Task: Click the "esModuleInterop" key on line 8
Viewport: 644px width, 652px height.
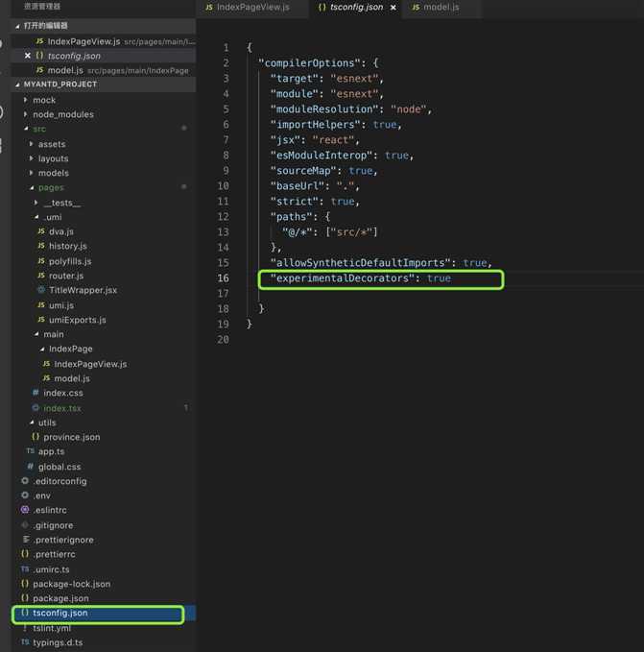Action: point(322,156)
